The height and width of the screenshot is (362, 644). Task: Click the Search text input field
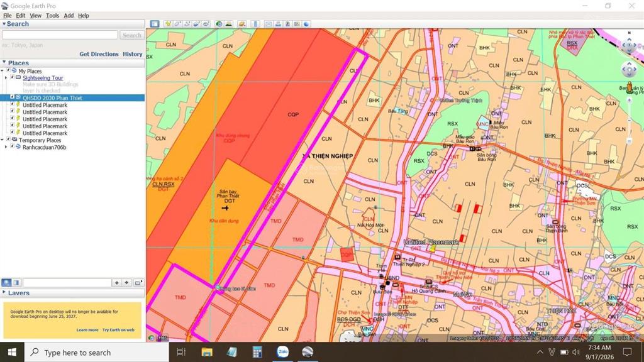[60, 35]
